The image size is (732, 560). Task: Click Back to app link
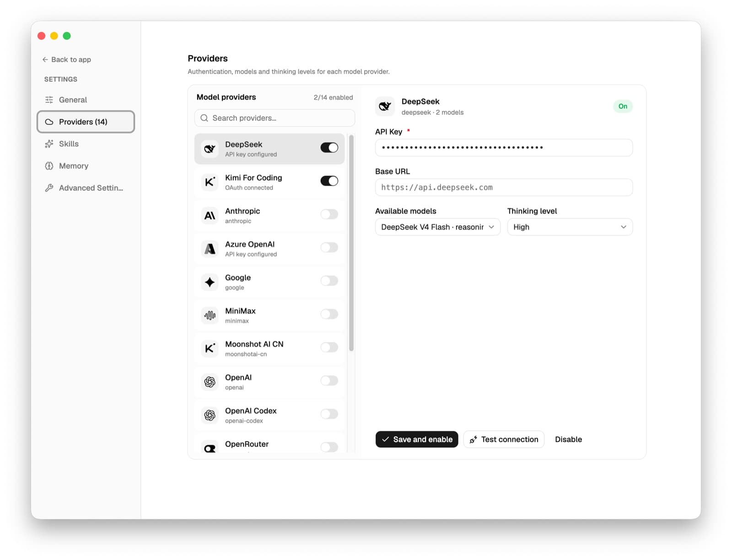point(67,59)
